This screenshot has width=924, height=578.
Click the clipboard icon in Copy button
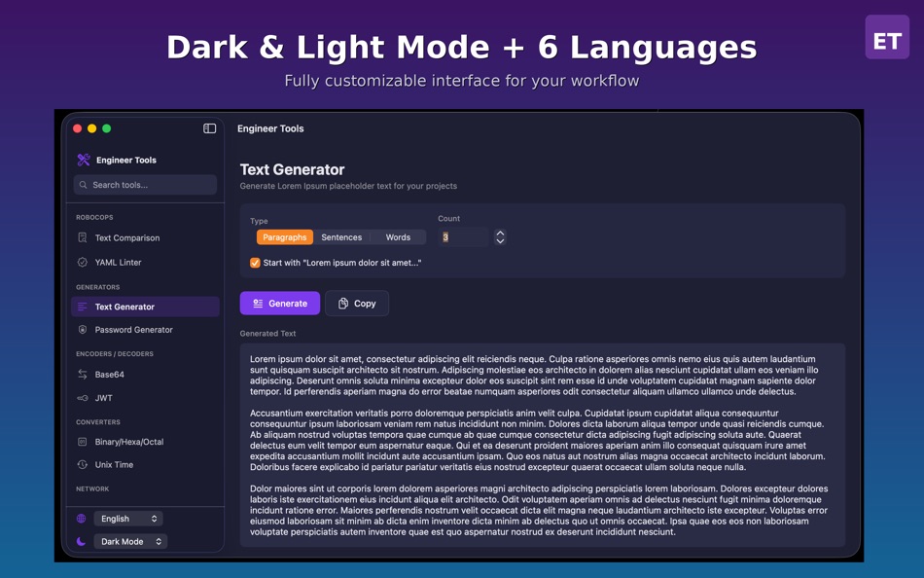[343, 304]
